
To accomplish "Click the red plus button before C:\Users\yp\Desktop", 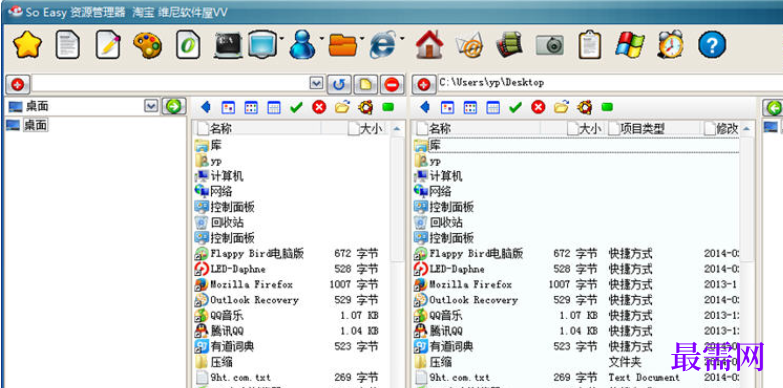I will click(423, 84).
